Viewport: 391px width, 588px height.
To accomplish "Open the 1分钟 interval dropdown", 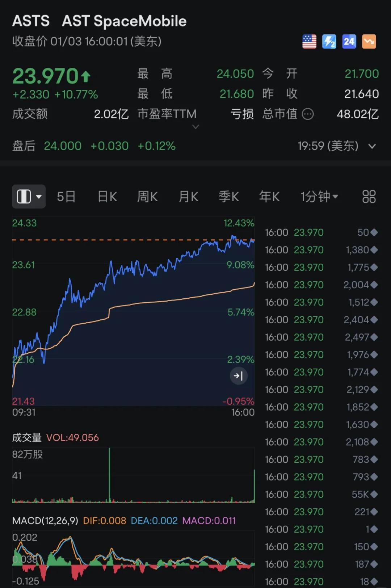I will coord(319,197).
